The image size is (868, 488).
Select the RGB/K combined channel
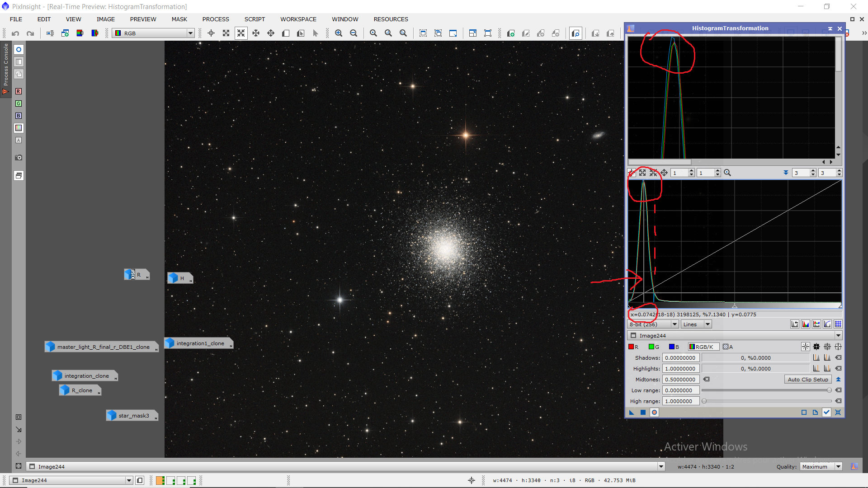point(703,347)
